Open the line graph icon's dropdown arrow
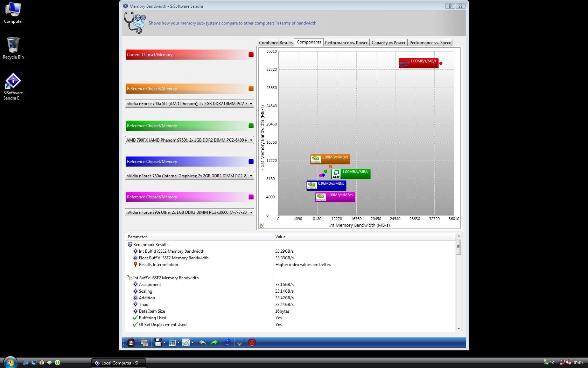The image size is (588, 368). [x=192, y=342]
